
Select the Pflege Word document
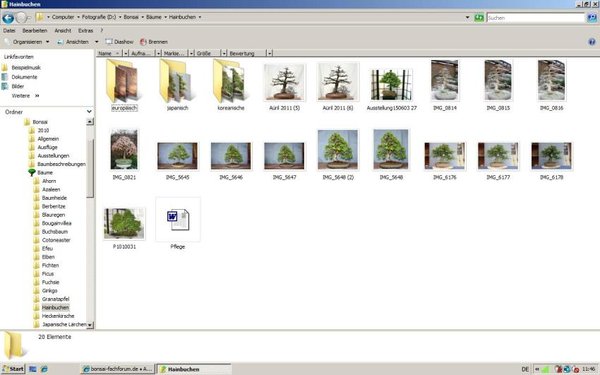(x=178, y=224)
